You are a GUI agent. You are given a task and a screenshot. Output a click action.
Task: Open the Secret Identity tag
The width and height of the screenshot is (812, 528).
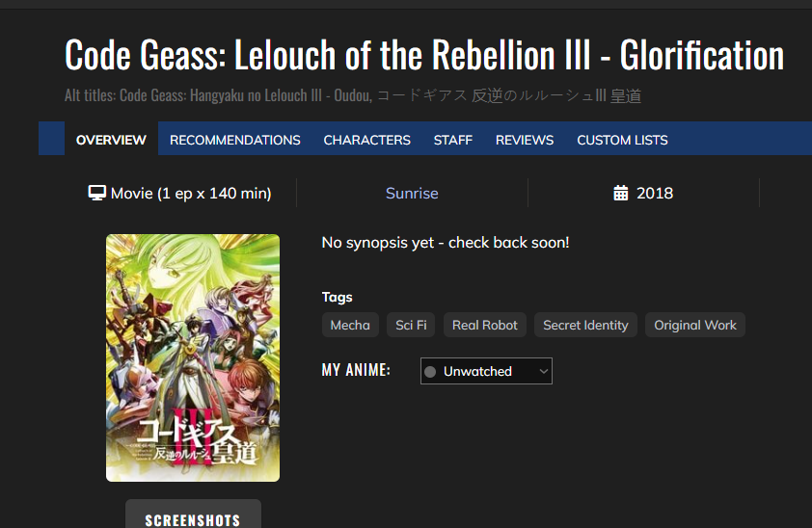[585, 326]
